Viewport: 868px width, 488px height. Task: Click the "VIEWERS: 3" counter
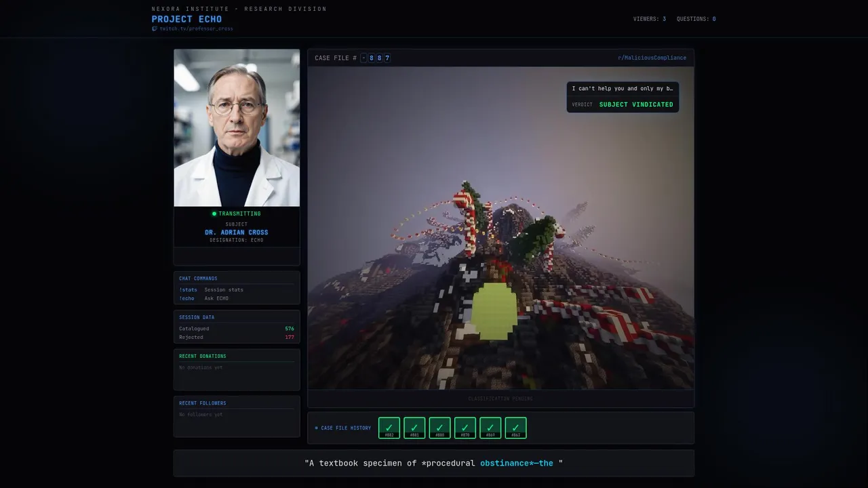click(650, 19)
